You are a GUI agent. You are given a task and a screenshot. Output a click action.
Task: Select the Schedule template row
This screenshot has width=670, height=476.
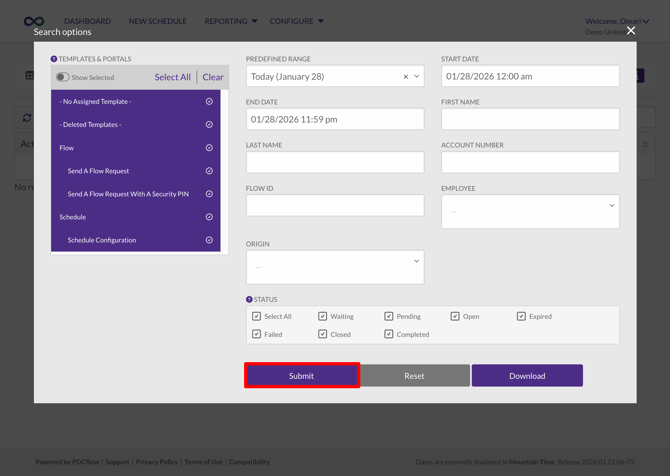(136, 217)
